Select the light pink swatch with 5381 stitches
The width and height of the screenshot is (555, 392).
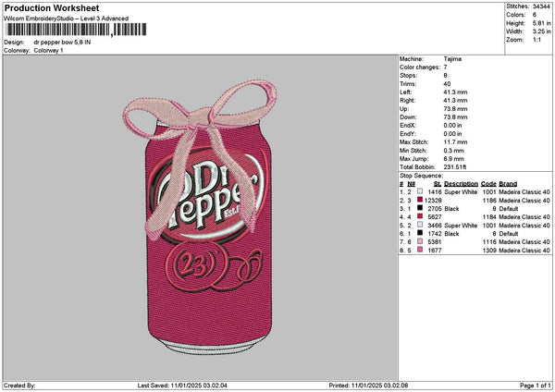(420, 241)
